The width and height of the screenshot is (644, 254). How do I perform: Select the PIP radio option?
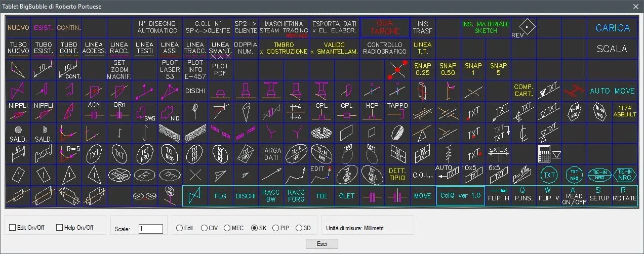276,228
